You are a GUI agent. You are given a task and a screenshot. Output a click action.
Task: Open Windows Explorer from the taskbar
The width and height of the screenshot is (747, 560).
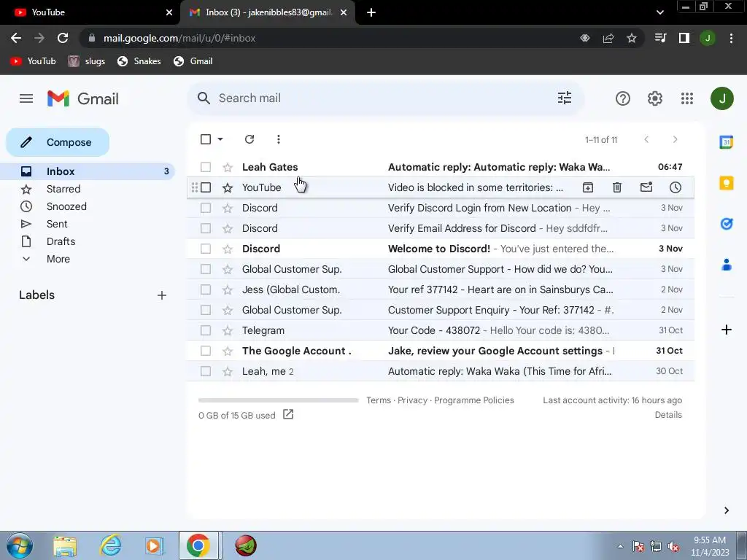(x=65, y=546)
